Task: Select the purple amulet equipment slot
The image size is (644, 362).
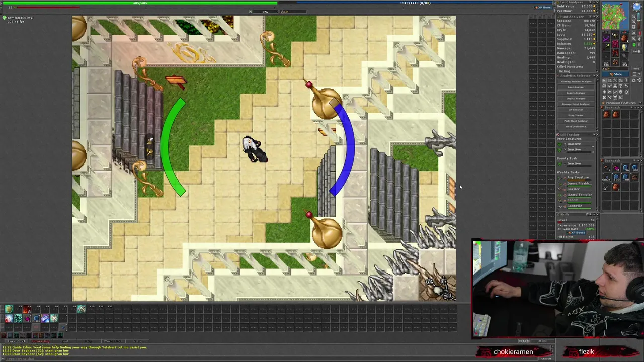Action: (606, 38)
